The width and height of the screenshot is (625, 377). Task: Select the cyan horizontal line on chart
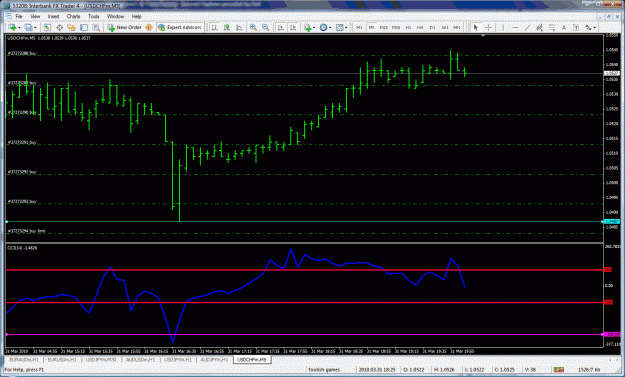(x=305, y=222)
